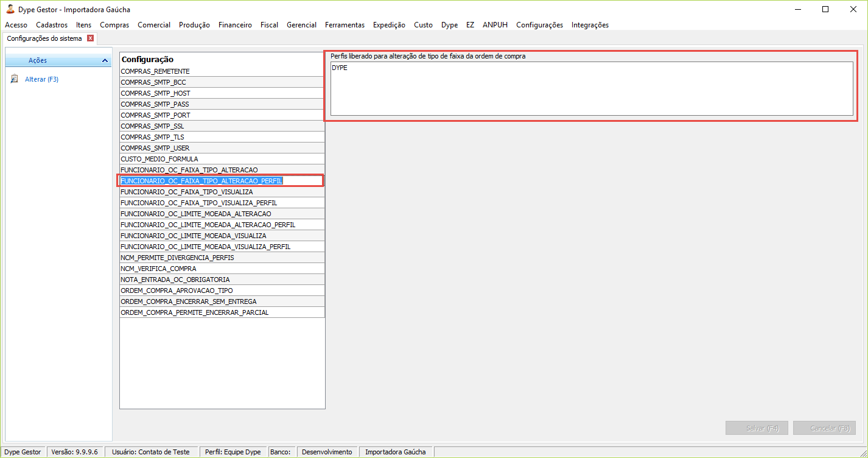Screen dimensions: 868x458
Task: Select COMPRAS_SMTP_TLS row
Action: pyautogui.click(x=222, y=137)
